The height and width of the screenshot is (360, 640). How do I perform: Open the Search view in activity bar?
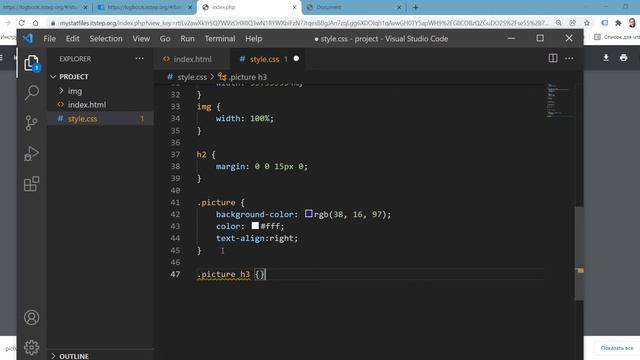[x=31, y=93]
